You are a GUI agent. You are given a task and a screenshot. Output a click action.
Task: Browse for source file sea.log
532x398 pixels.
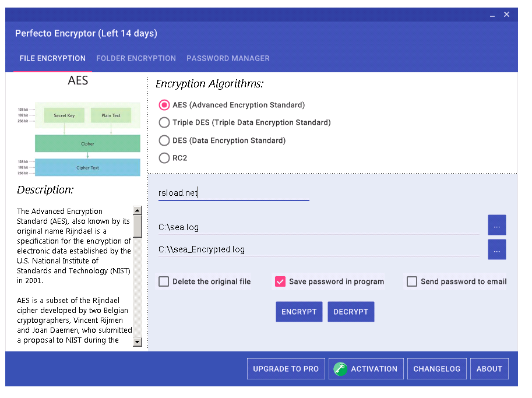pos(496,226)
